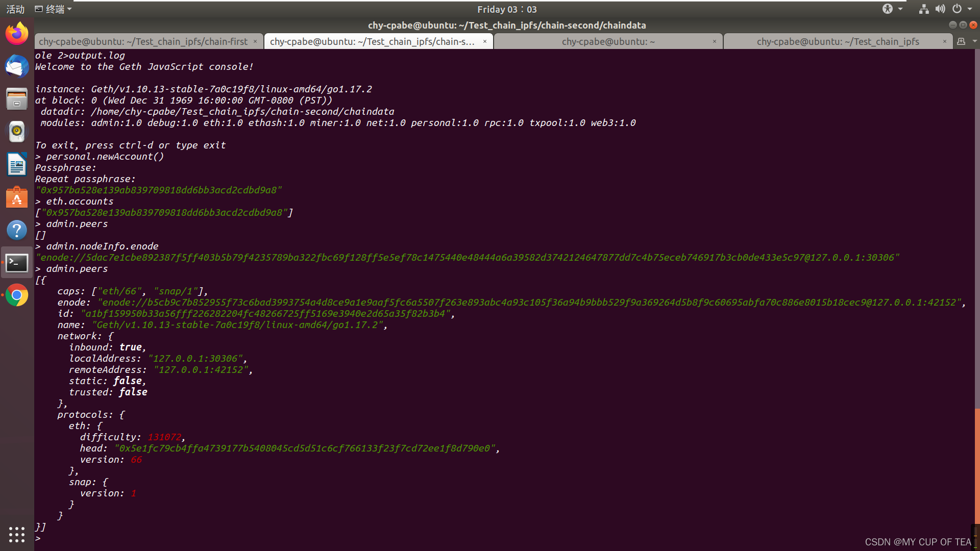Open new terminal tab button
980x551 pixels.
pos(961,41)
